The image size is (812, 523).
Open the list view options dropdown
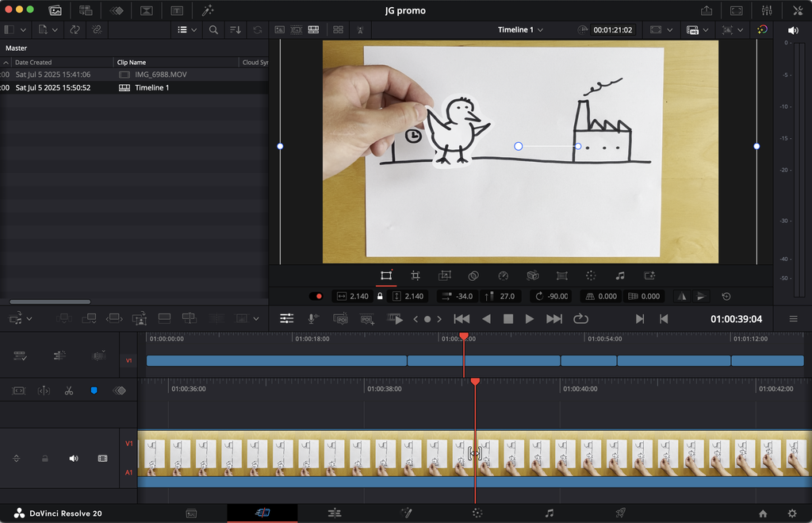click(187, 30)
